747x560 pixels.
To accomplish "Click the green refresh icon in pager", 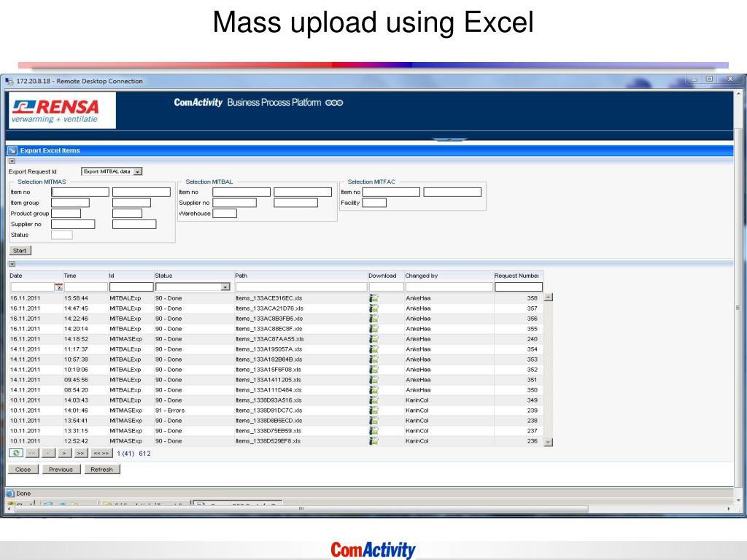I will coord(16,453).
